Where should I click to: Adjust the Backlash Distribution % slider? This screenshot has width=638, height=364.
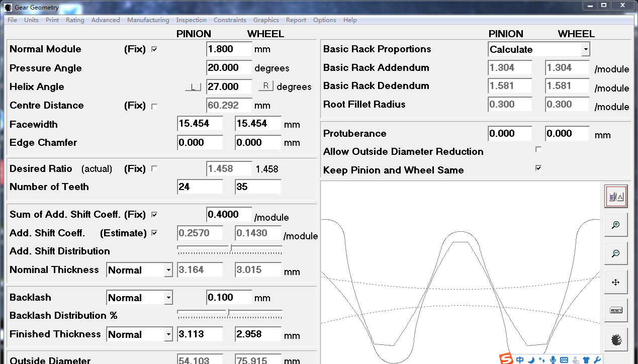coord(230,314)
